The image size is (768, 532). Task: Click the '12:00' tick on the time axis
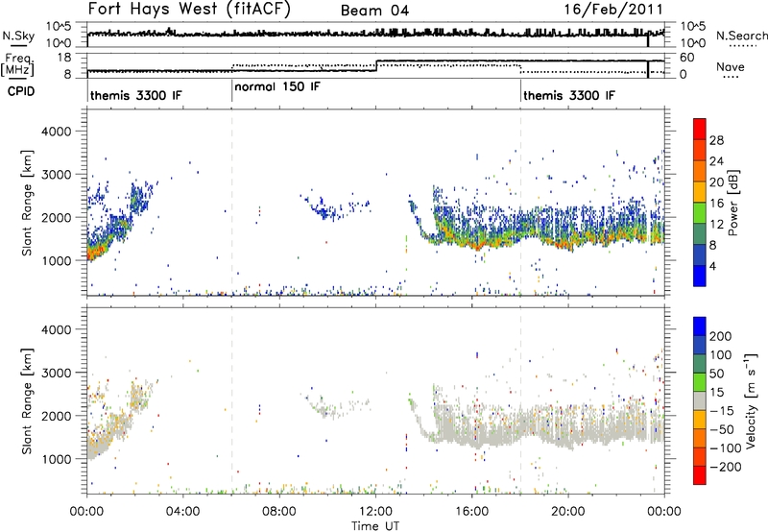coord(375,512)
